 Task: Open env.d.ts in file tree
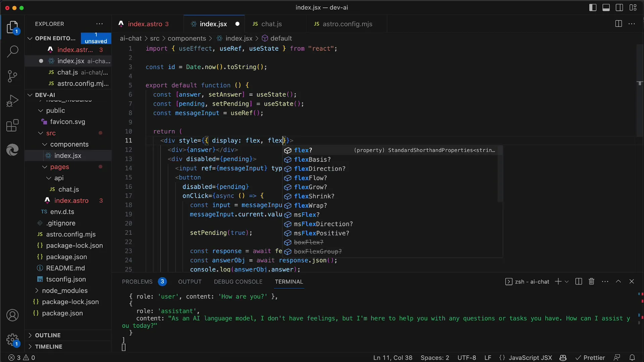click(x=62, y=212)
